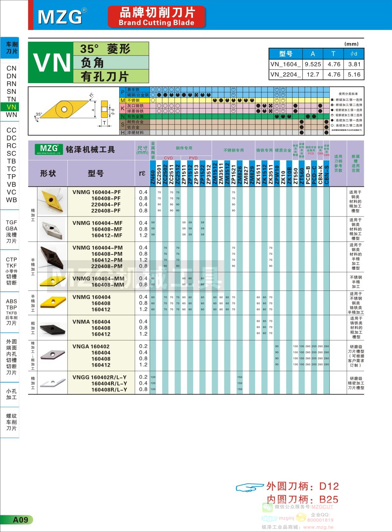Open the 小孔加工 sidebar section
This screenshot has height=532, width=392.
coord(11,394)
